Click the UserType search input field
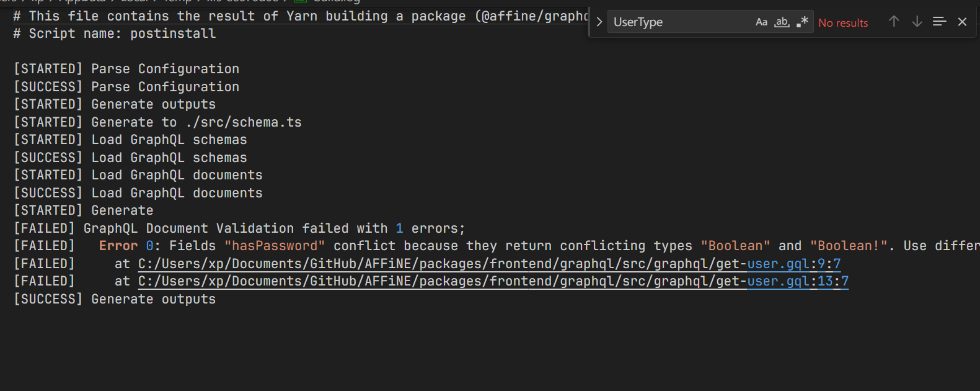Viewport: 980px width, 391px height. (679, 22)
